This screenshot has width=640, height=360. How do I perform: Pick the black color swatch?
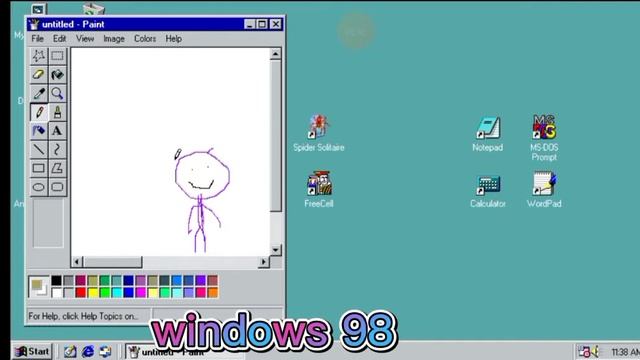click(57, 280)
